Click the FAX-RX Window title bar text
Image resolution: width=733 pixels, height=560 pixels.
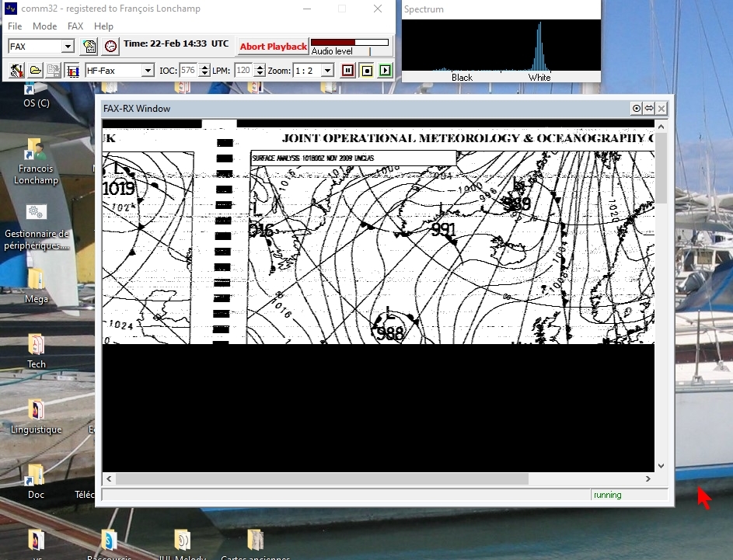pos(137,109)
